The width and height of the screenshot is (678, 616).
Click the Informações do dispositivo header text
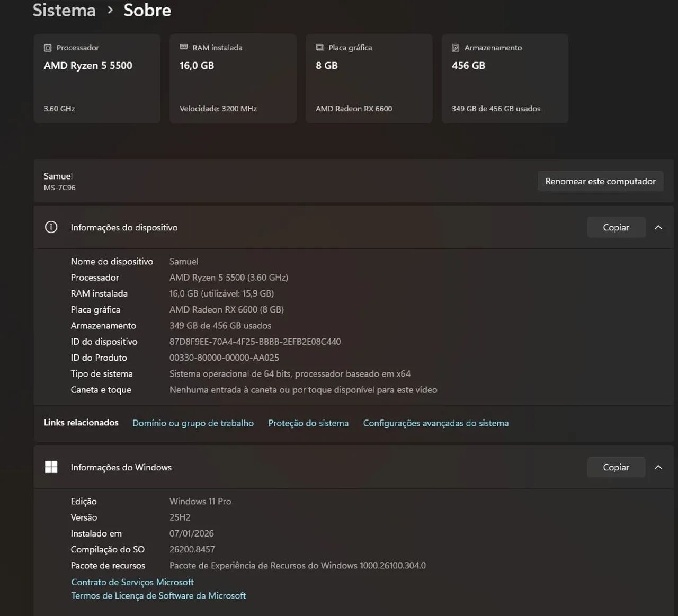pos(124,227)
